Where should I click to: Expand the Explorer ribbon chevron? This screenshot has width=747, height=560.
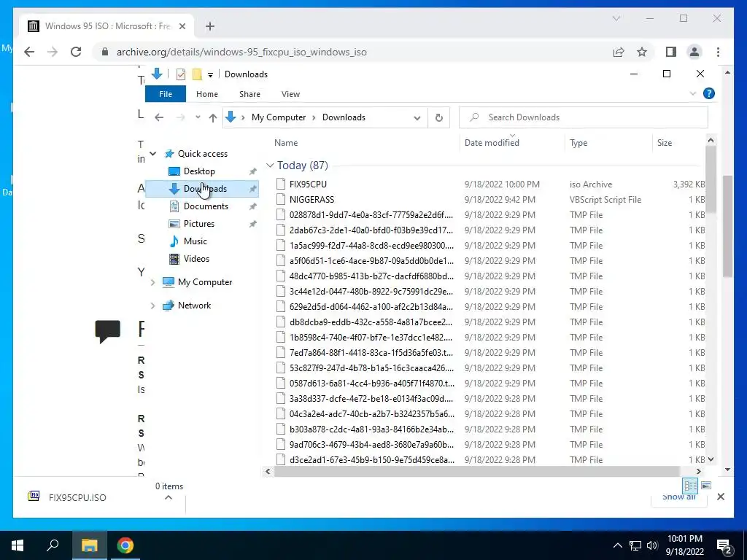pyautogui.click(x=693, y=94)
